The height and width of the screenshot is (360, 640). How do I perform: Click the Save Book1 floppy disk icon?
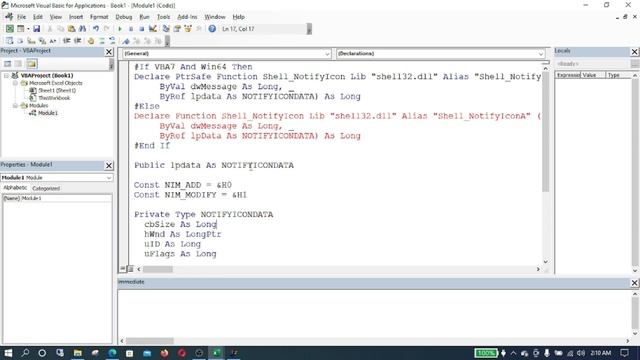point(36,29)
